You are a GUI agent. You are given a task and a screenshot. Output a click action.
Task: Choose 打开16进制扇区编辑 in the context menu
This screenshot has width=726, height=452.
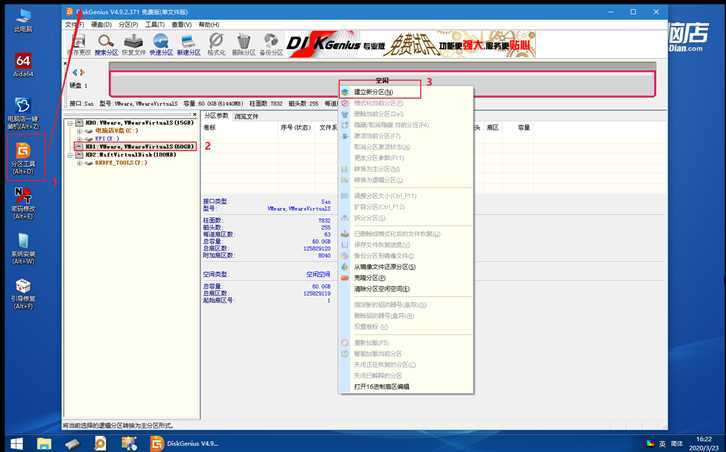pos(406,386)
